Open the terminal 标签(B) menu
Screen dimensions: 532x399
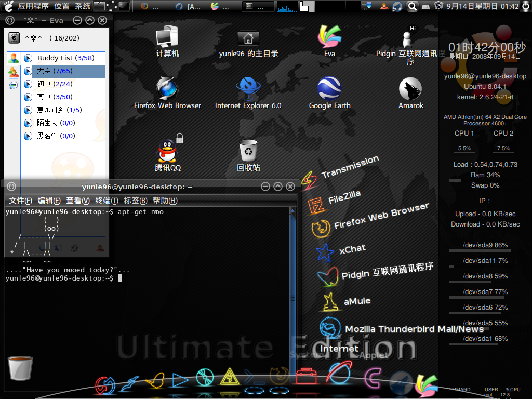pyautogui.click(x=136, y=201)
